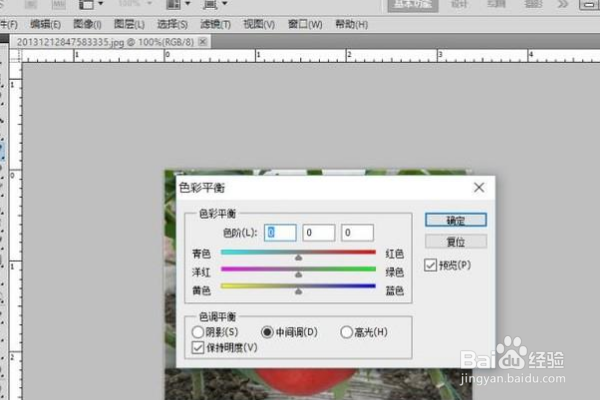This screenshot has width=600, height=400.
Task: Click the 确定 button
Action: [456, 220]
